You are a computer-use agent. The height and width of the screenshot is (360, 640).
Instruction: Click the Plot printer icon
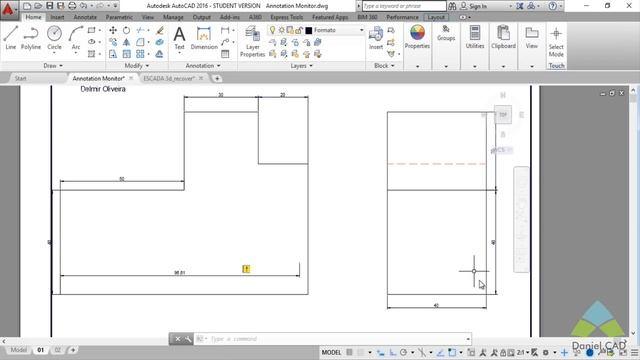pyautogui.click(x=72, y=6)
